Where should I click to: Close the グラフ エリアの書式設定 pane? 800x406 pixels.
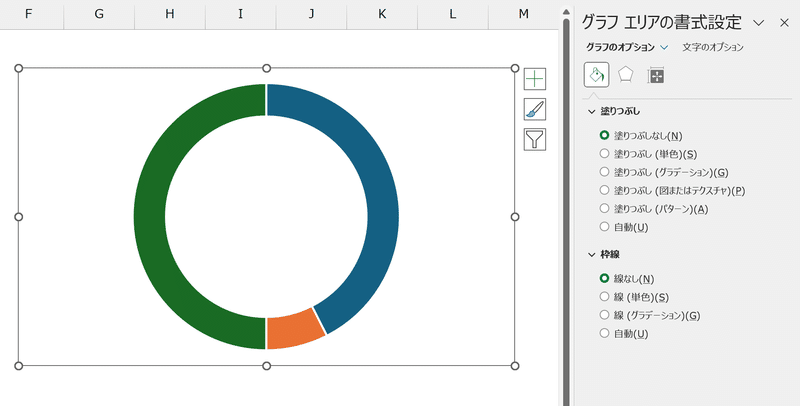pos(785,22)
